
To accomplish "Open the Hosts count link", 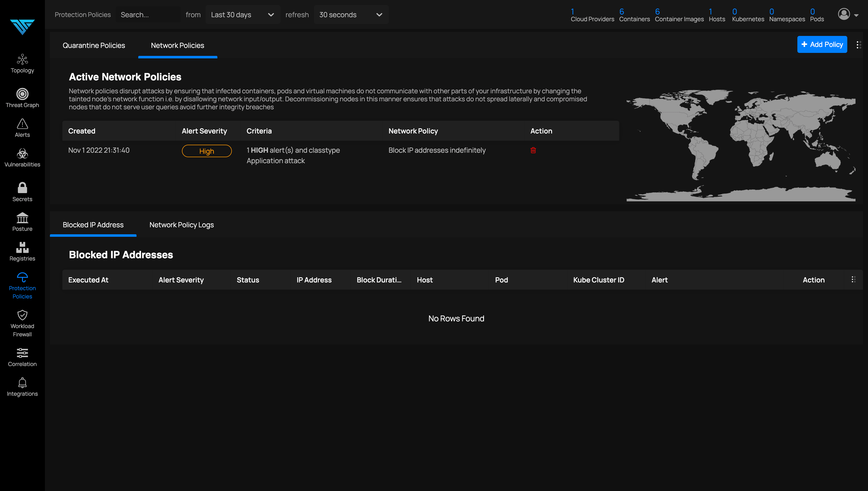I will (717, 15).
